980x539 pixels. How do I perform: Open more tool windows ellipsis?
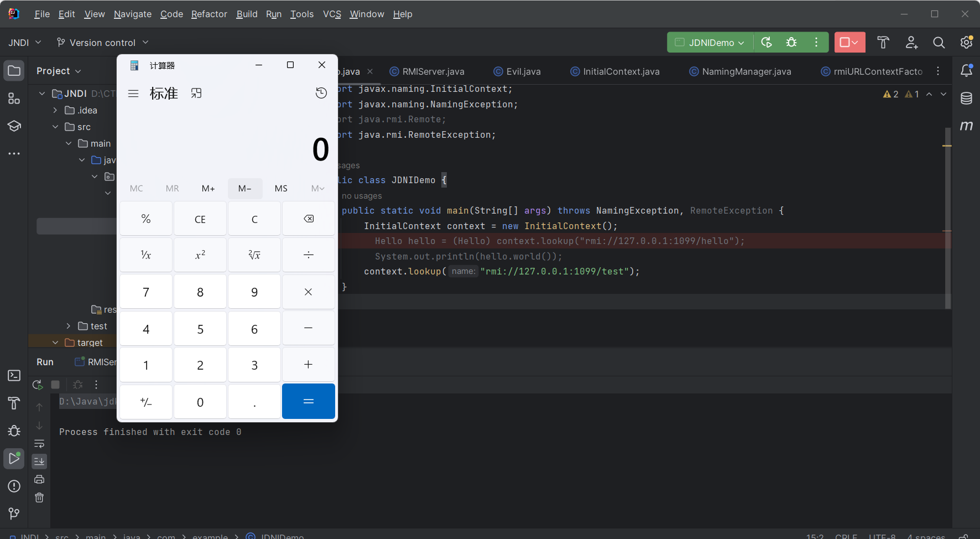tap(14, 153)
